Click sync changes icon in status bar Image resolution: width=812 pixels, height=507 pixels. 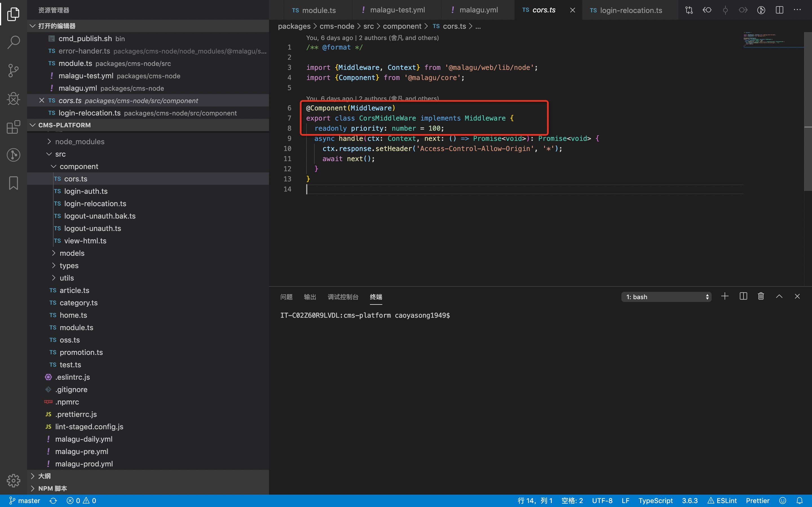click(x=53, y=501)
